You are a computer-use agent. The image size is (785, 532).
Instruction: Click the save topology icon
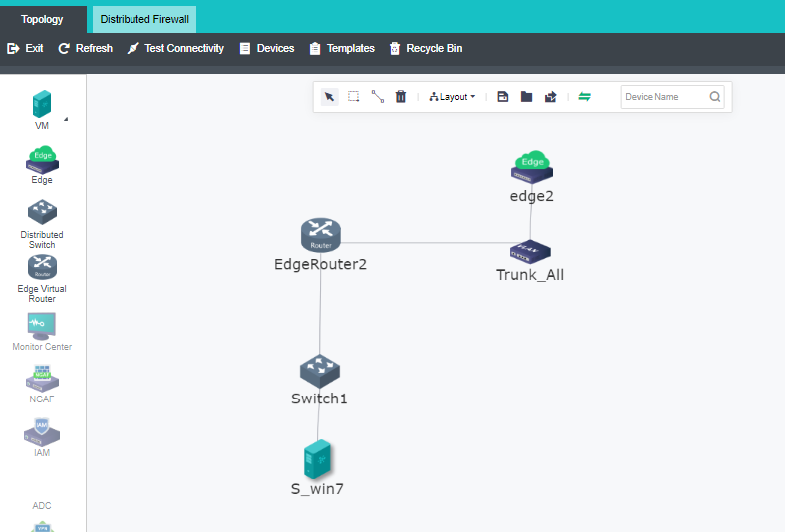pyautogui.click(x=503, y=97)
